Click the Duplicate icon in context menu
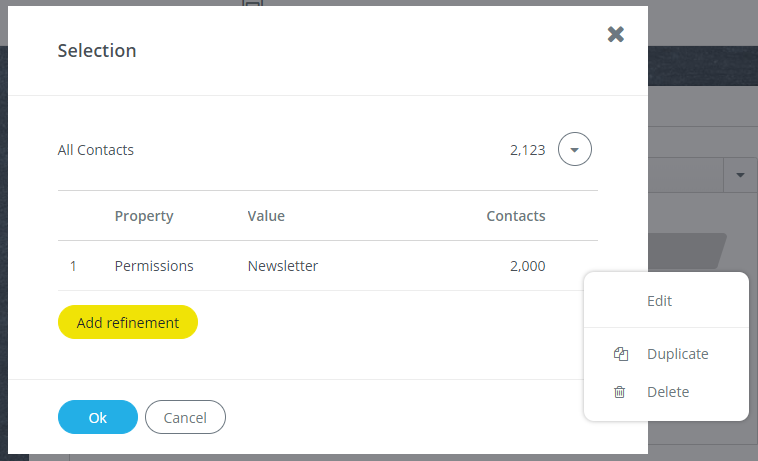The image size is (758, 461). click(621, 354)
